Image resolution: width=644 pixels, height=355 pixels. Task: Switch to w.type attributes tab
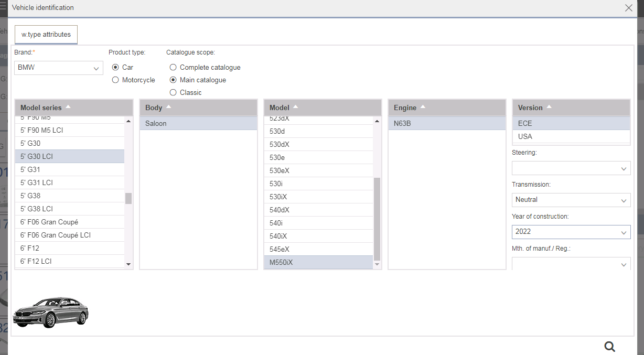pyautogui.click(x=46, y=35)
